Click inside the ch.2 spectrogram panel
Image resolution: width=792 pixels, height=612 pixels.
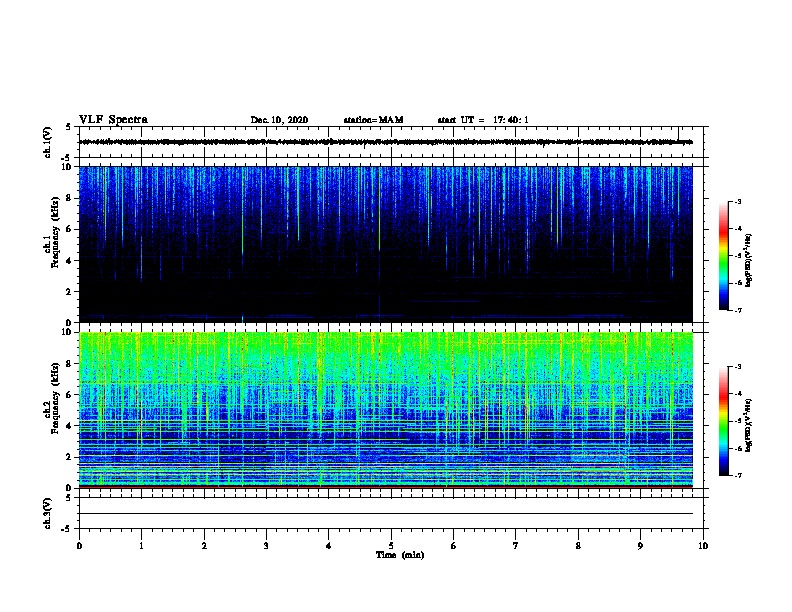coord(386,410)
